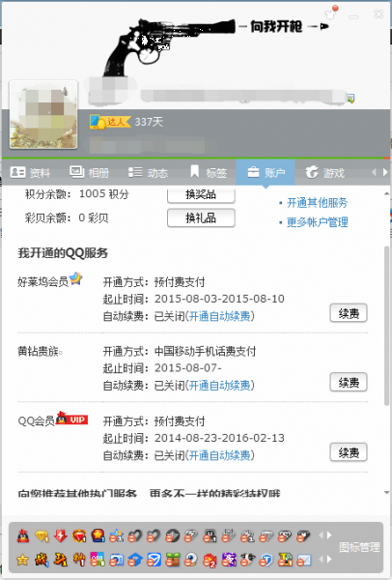This screenshot has width=392, height=580.
Task: Open the 开通其他服务 link
Action: (317, 203)
